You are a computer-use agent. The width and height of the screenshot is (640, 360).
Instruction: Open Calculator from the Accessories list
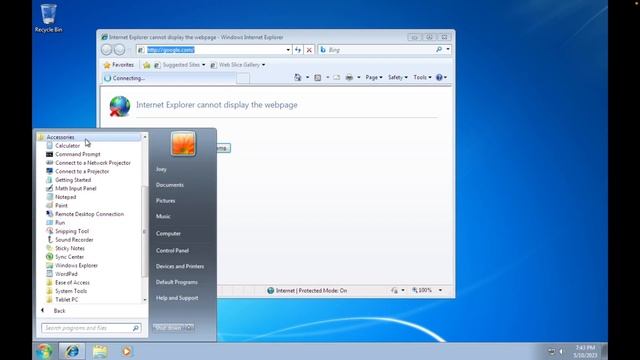click(x=67, y=146)
